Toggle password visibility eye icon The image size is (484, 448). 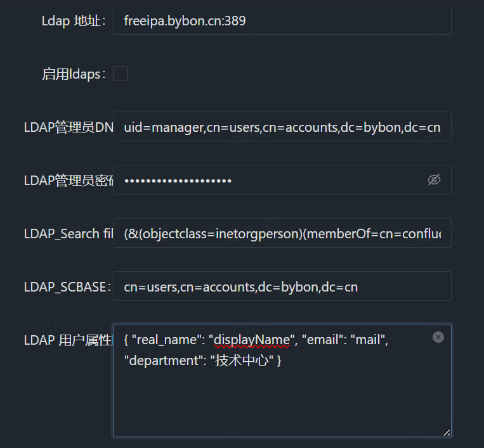click(x=434, y=180)
